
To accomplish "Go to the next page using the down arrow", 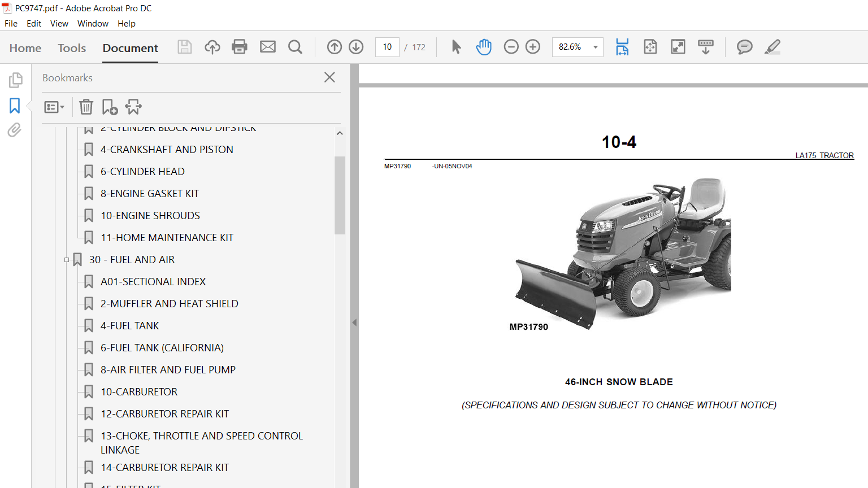I will (356, 47).
